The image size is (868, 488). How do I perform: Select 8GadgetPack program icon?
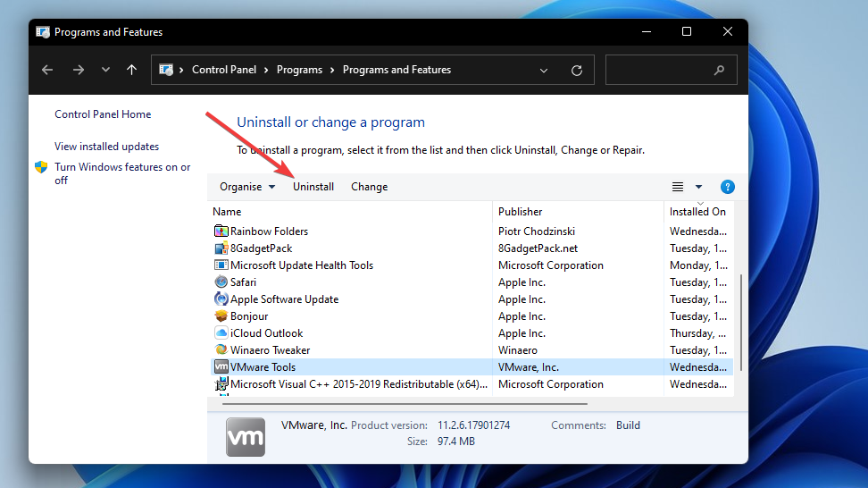coord(221,248)
